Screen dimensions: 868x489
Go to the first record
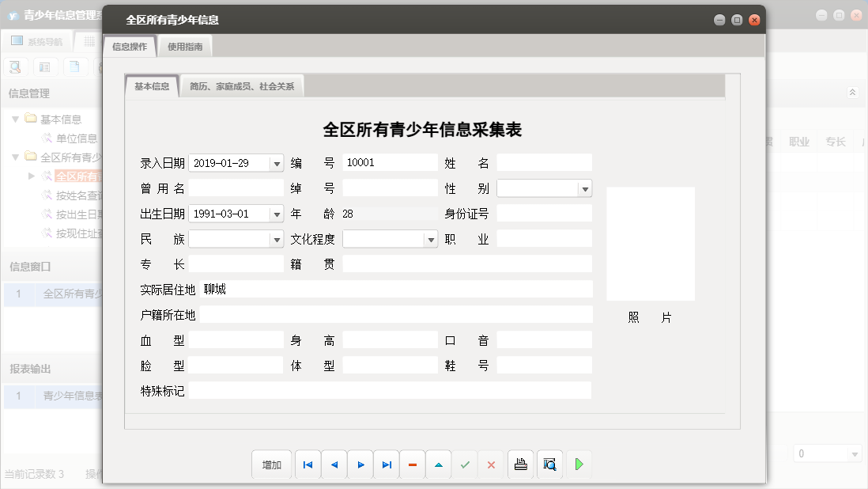pyautogui.click(x=308, y=464)
